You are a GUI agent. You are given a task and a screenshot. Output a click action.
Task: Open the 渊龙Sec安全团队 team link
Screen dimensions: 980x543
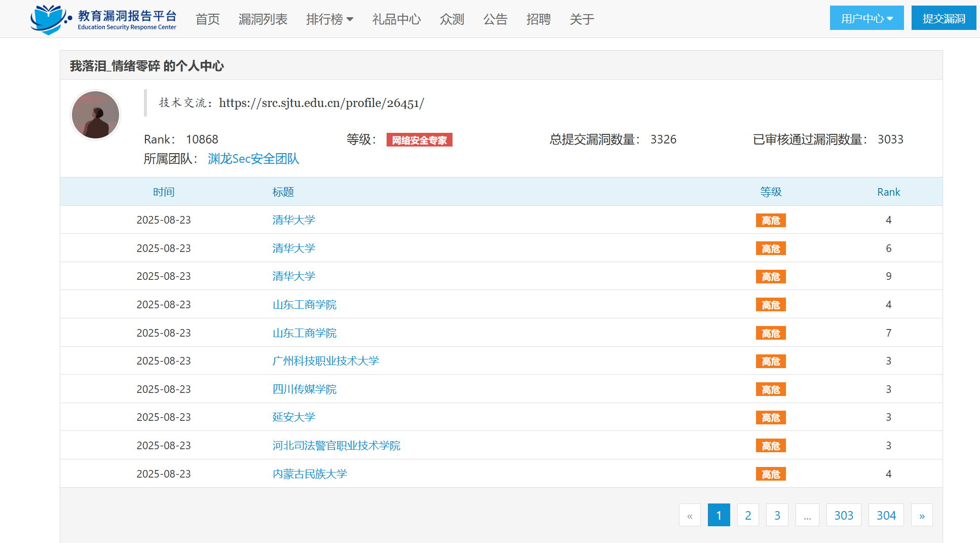pyautogui.click(x=253, y=159)
